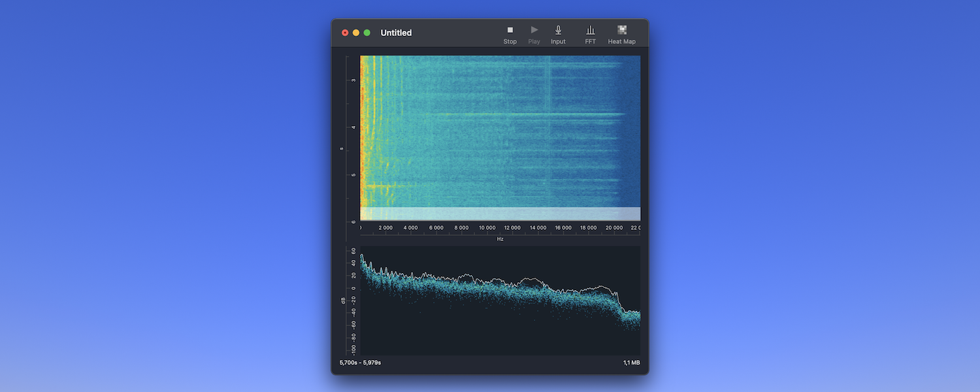Click the green zoom button in the title bar
980x392 pixels.
coord(367,32)
